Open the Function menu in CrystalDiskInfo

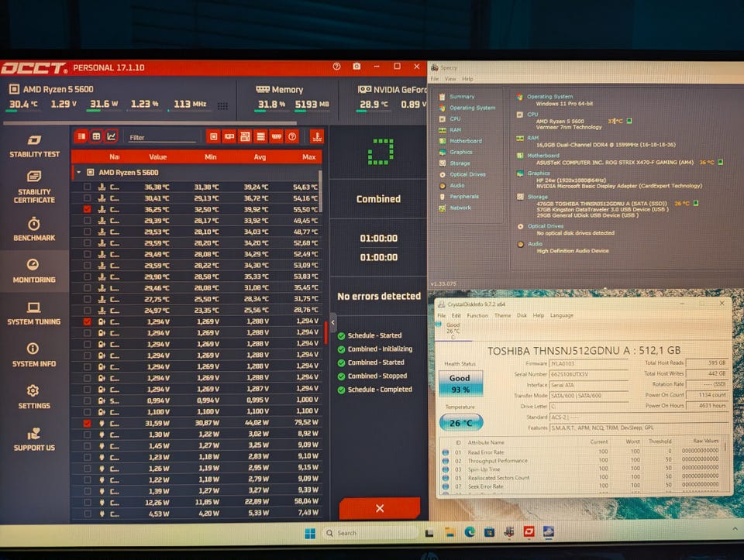click(x=477, y=315)
